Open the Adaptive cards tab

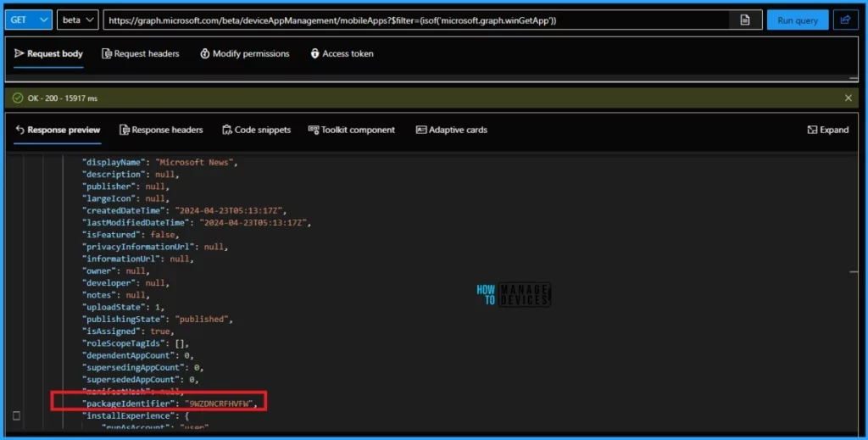click(452, 130)
